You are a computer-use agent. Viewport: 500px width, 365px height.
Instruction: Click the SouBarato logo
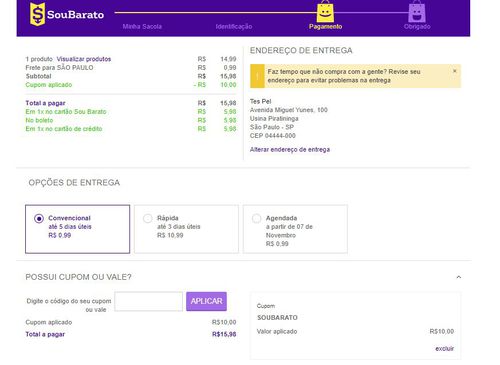point(67,14)
